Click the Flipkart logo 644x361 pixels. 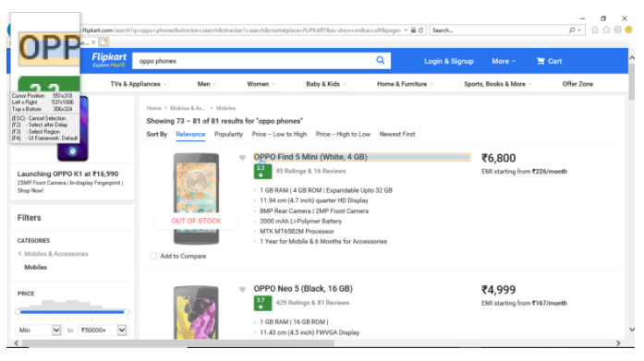click(x=109, y=60)
